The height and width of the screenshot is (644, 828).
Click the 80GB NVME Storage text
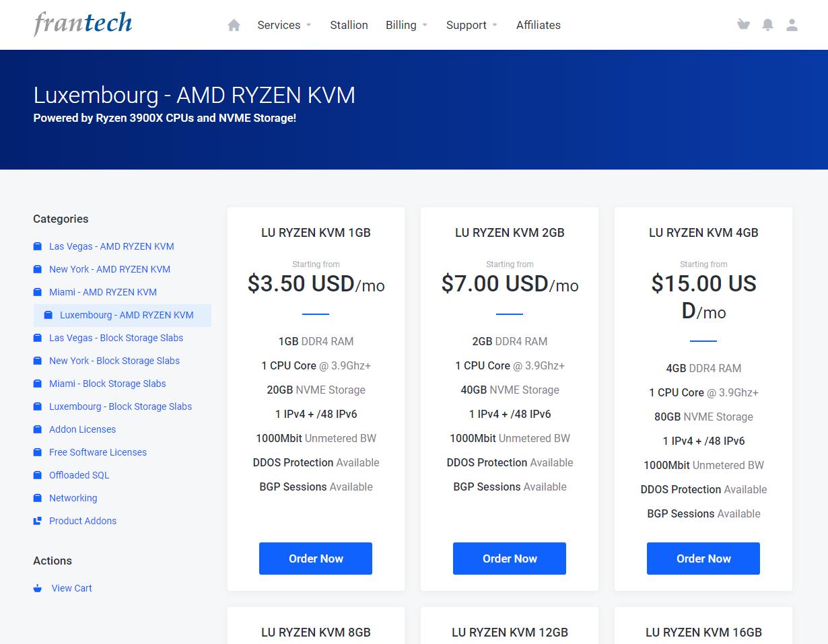click(x=703, y=417)
